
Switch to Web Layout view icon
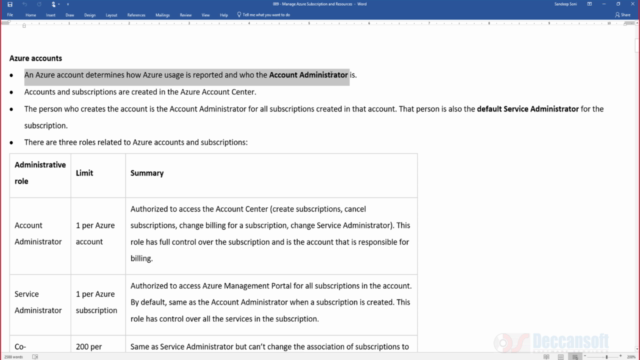(575, 357)
